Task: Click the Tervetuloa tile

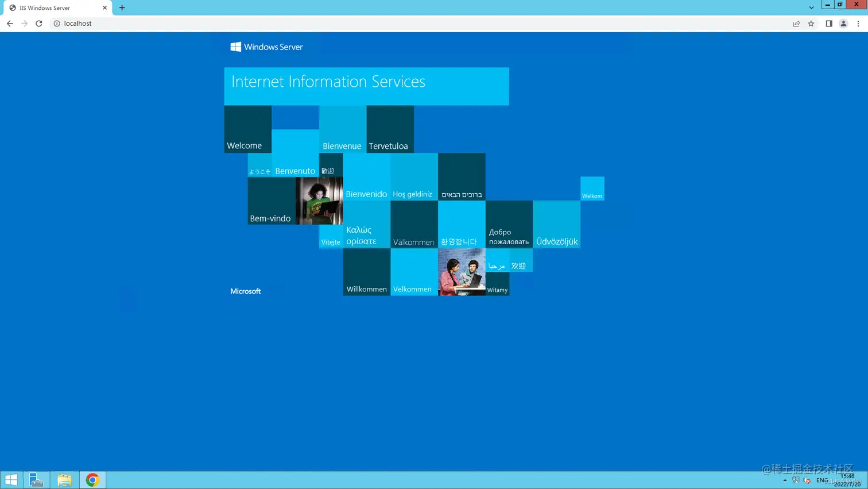Action: pos(390,129)
